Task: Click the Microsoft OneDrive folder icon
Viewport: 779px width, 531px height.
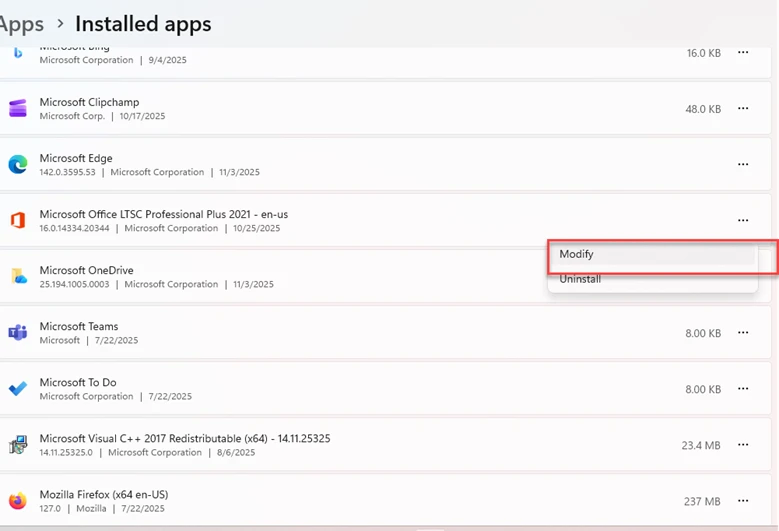Action: (x=17, y=277)
